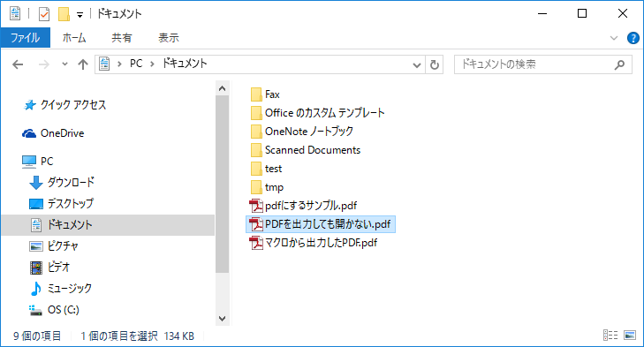Open breadcrumb chevron between PC and ドキュメント
This screenshot has height=347, width=644.
pyautogui.click(x=152, y=64)
